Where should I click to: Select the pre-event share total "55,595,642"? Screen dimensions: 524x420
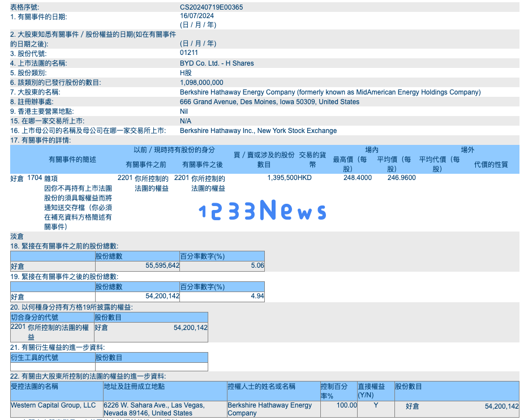pyautogui.click(x=162, y=265)
